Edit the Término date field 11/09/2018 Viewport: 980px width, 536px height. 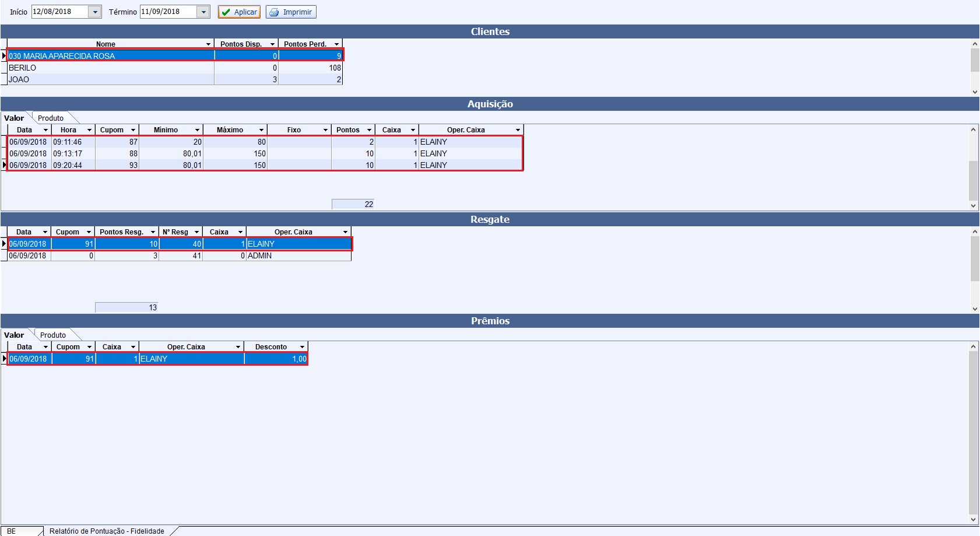tap(168, 12)
